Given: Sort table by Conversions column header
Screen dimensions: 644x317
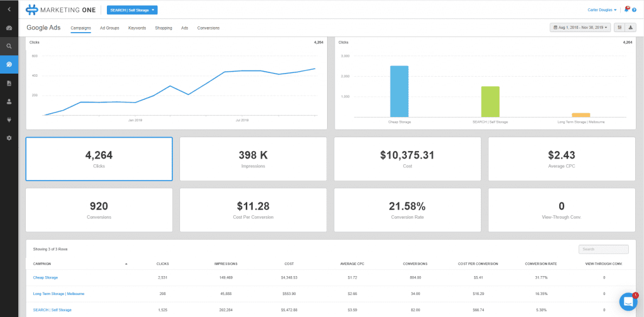Looking at the screenshot, I should click(x=415, y=264).
